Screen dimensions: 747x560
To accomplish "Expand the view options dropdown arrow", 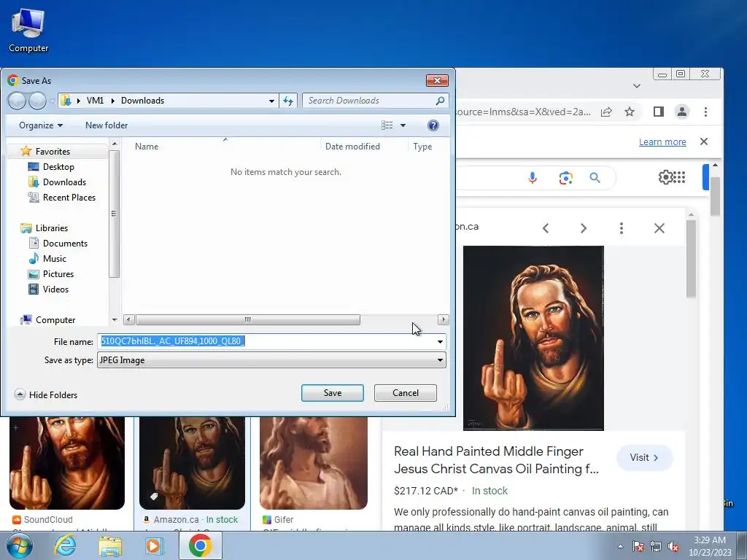I will (403, 125).
